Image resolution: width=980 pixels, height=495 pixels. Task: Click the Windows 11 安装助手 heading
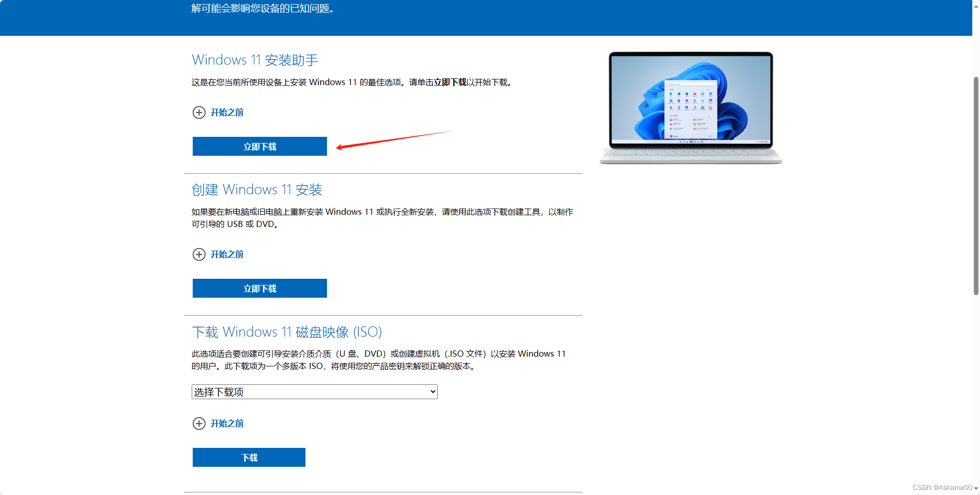(x=255, y=60)
